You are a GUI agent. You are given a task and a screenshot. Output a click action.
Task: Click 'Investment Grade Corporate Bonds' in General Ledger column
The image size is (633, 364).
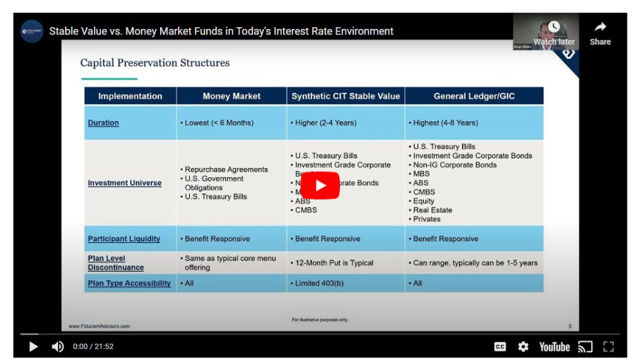(473, 156)
